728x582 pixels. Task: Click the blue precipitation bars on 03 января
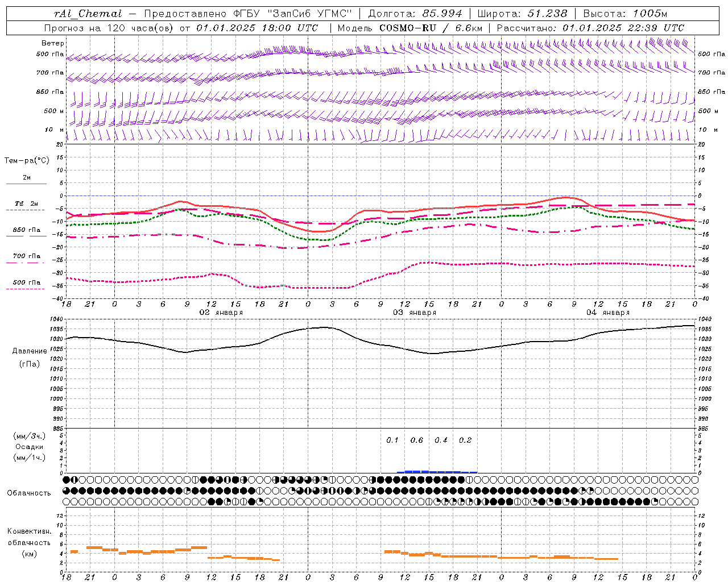click(x=436, y=472)
